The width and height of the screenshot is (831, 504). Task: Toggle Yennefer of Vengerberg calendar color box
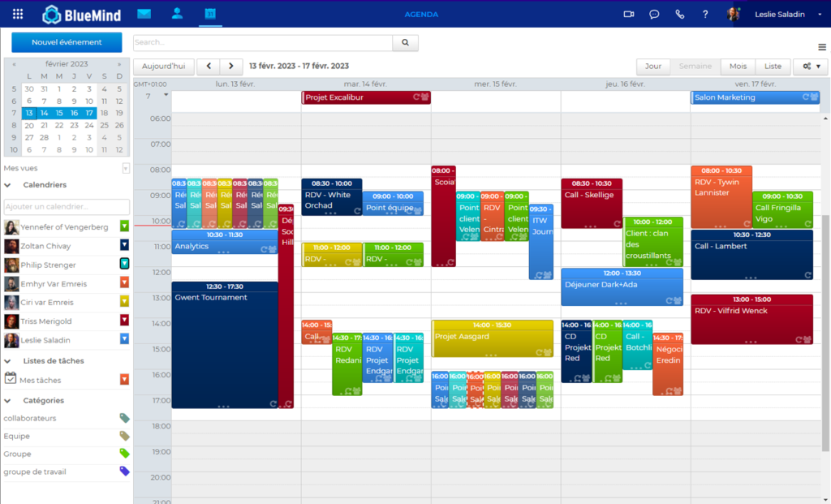click(124, 226)
